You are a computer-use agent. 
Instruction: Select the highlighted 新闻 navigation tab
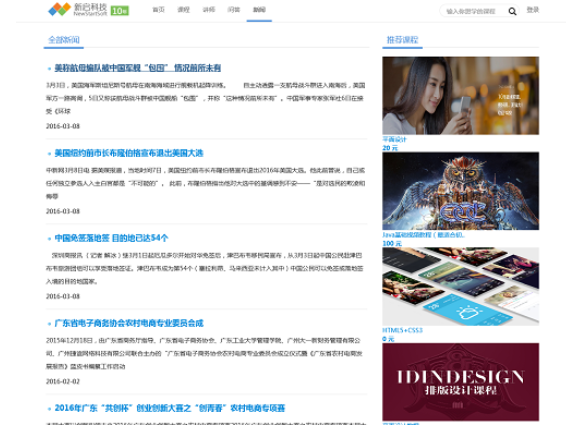[x=259, y=10]
